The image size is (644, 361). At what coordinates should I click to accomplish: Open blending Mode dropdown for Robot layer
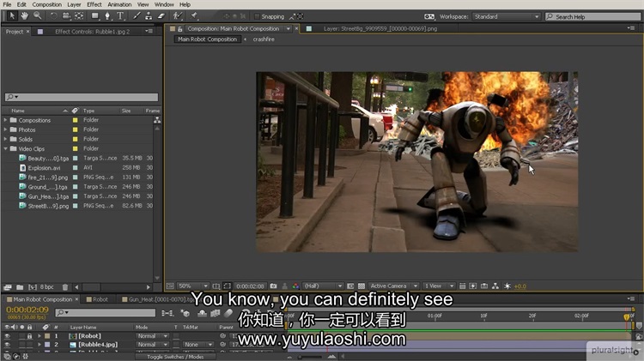tap(152, 336)
